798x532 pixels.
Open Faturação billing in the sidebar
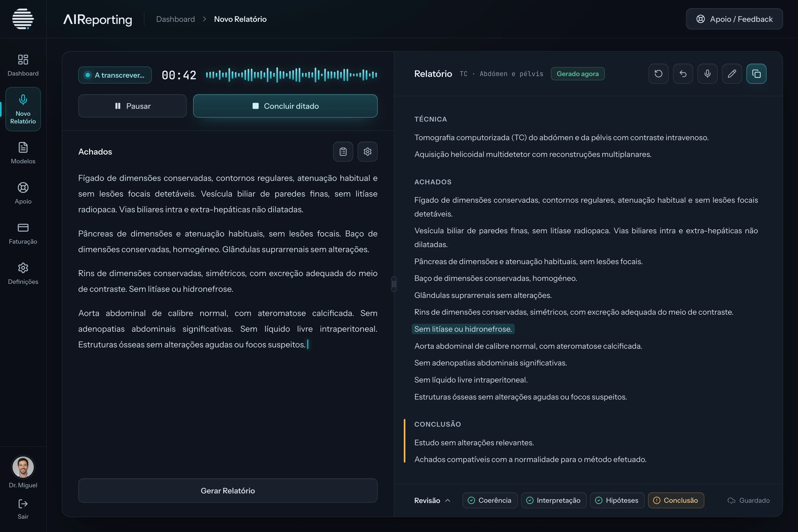(23, 234)
